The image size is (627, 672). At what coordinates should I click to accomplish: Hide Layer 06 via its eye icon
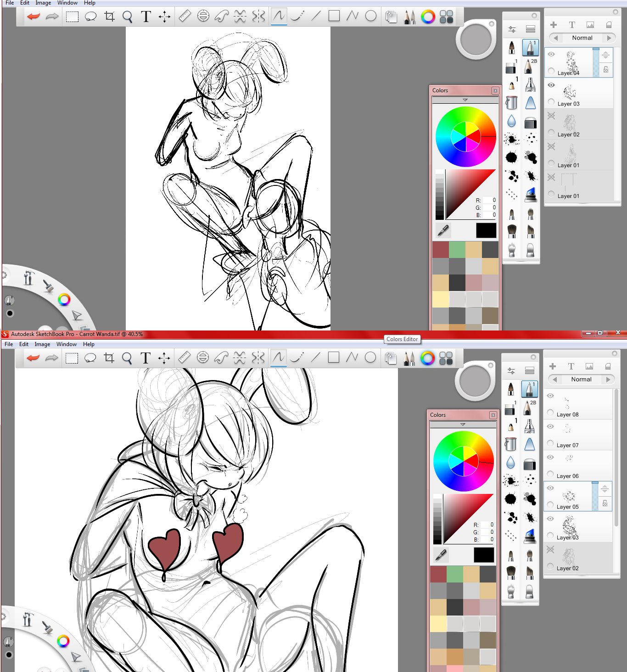point(550,457)
